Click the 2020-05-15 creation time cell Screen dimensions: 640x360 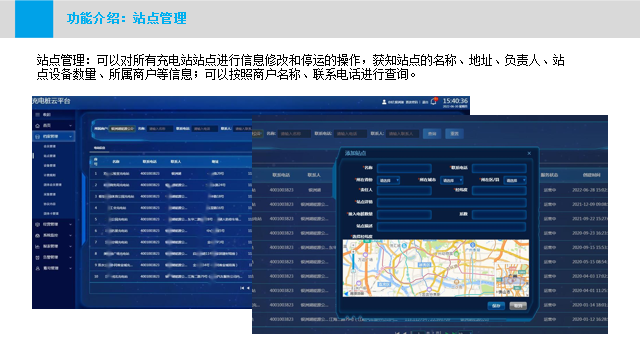[589, 262]
